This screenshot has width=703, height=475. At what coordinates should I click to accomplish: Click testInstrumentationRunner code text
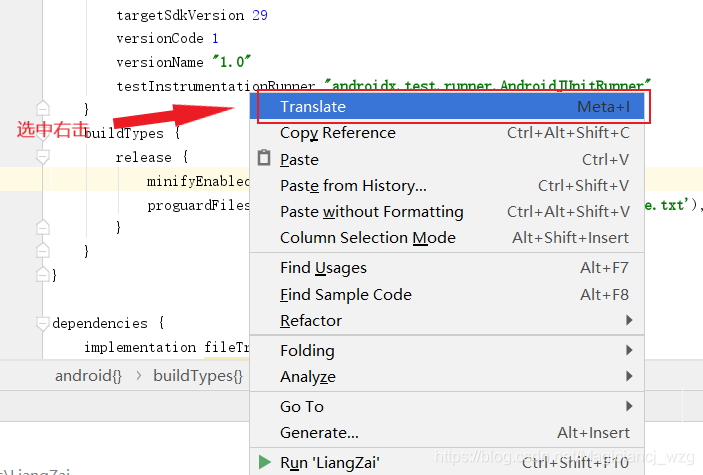[x=216, y=86]
